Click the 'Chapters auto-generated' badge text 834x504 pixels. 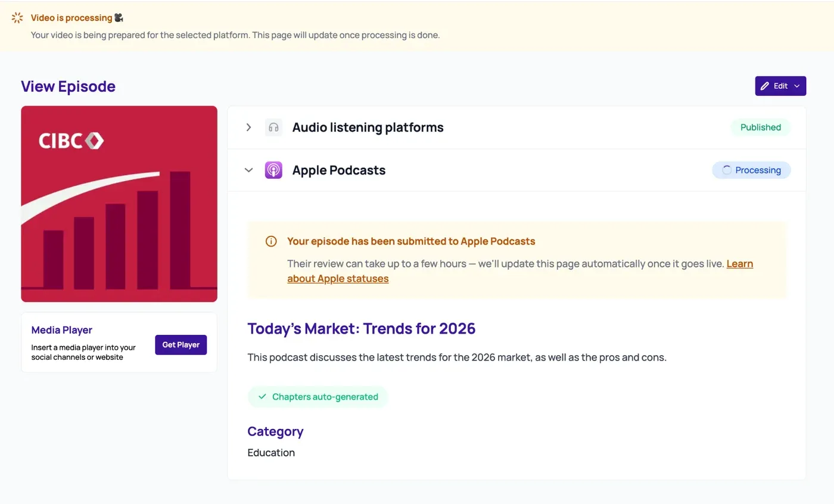[325, 397]
